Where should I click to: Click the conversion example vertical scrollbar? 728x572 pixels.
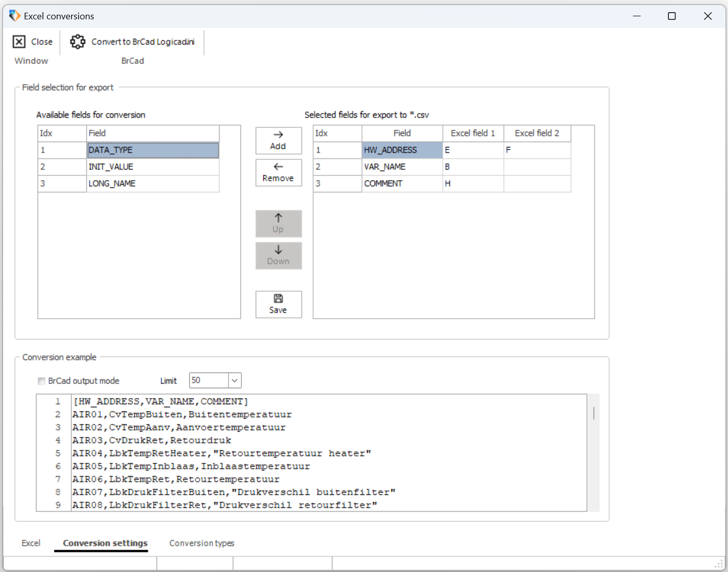[x=594, y=452]
